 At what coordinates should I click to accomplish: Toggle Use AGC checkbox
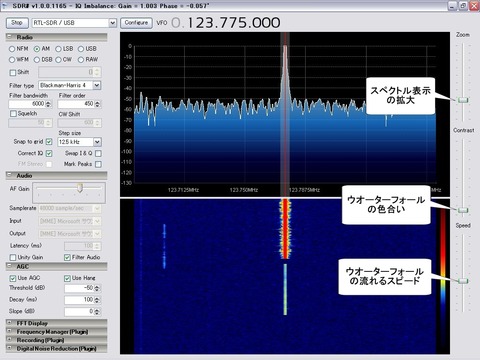click(13, 278)
